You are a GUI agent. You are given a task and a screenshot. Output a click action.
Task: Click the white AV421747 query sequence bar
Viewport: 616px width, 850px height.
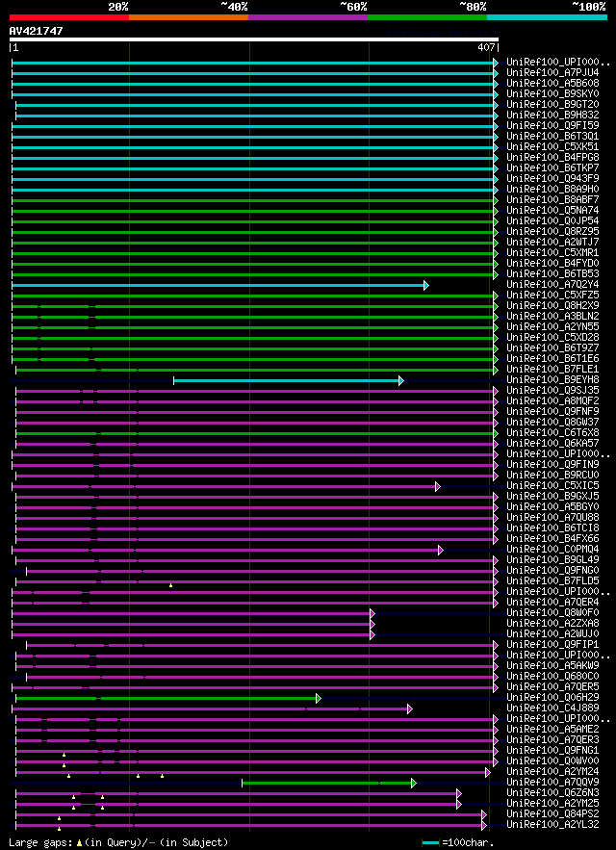click(x=254, y=39)
